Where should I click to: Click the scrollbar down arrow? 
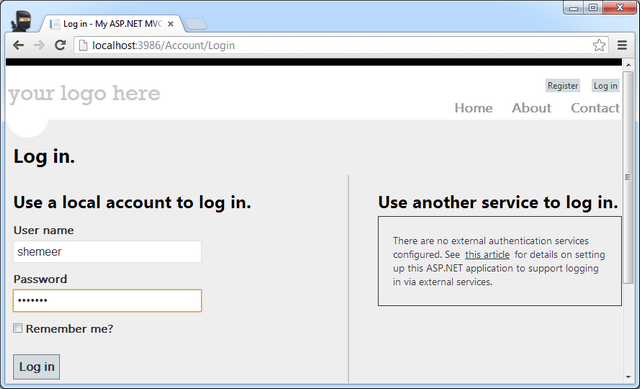[x=628, y=377]
